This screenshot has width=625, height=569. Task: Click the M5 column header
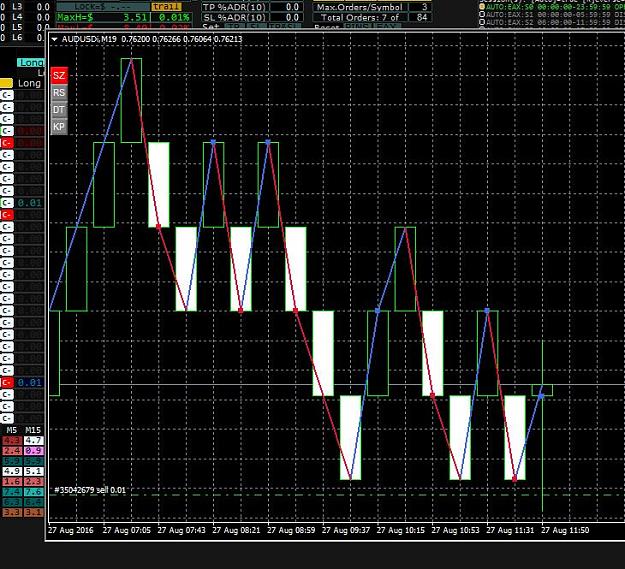click(12, 430)
